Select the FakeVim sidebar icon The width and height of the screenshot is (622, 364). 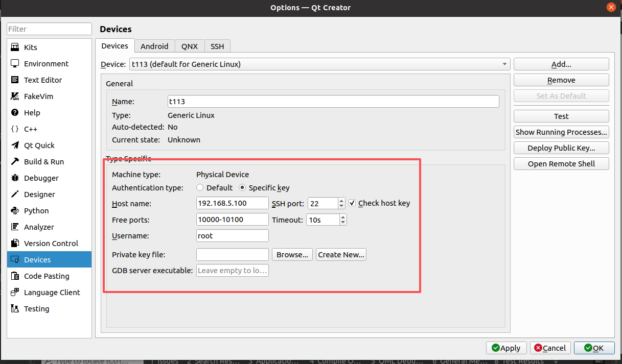point(15,96)
